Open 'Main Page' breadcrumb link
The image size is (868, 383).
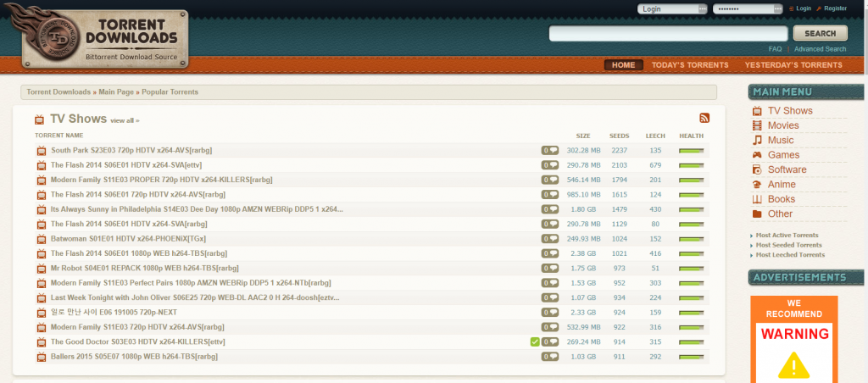click(x=116, y=92)
